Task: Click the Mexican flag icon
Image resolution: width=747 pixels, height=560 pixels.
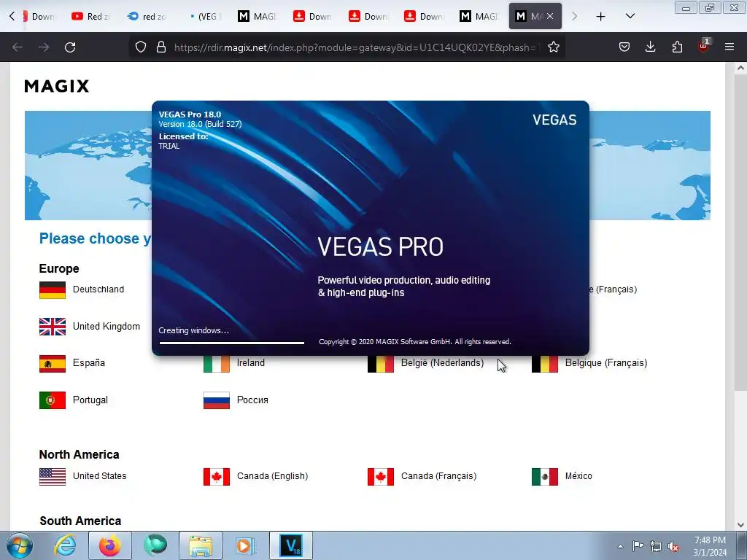Action: pos(544,477)
